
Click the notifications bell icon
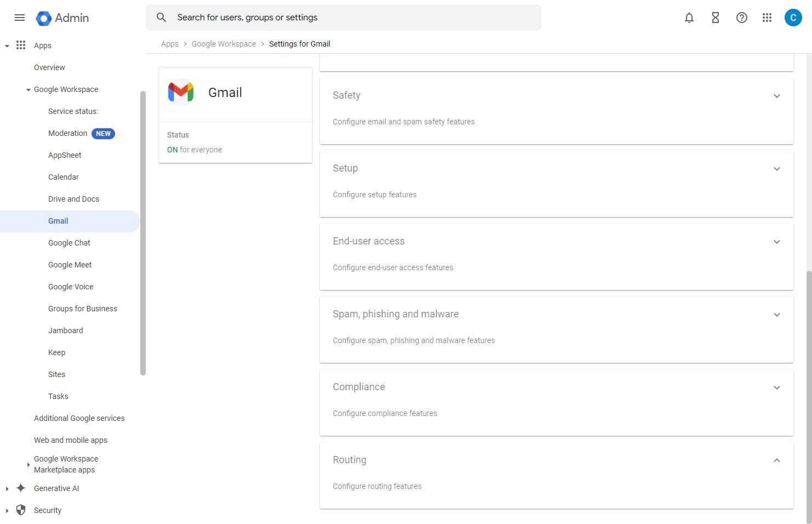tap(689, 18)
